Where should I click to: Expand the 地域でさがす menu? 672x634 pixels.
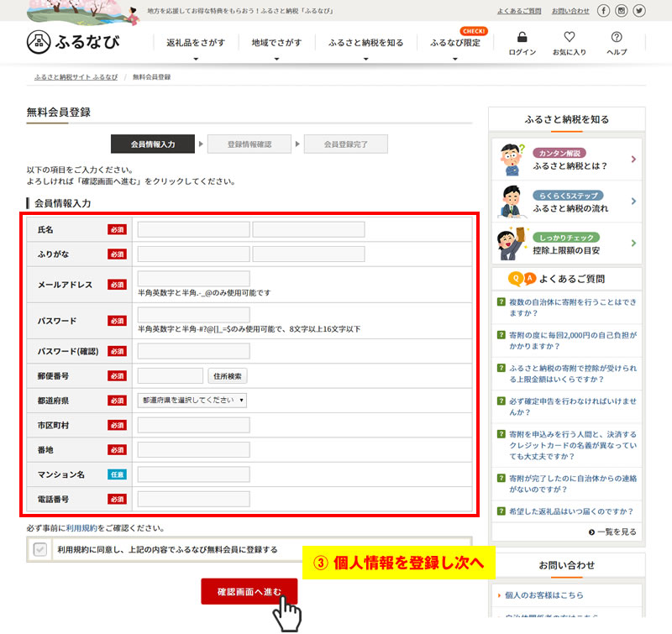(276, 43)
